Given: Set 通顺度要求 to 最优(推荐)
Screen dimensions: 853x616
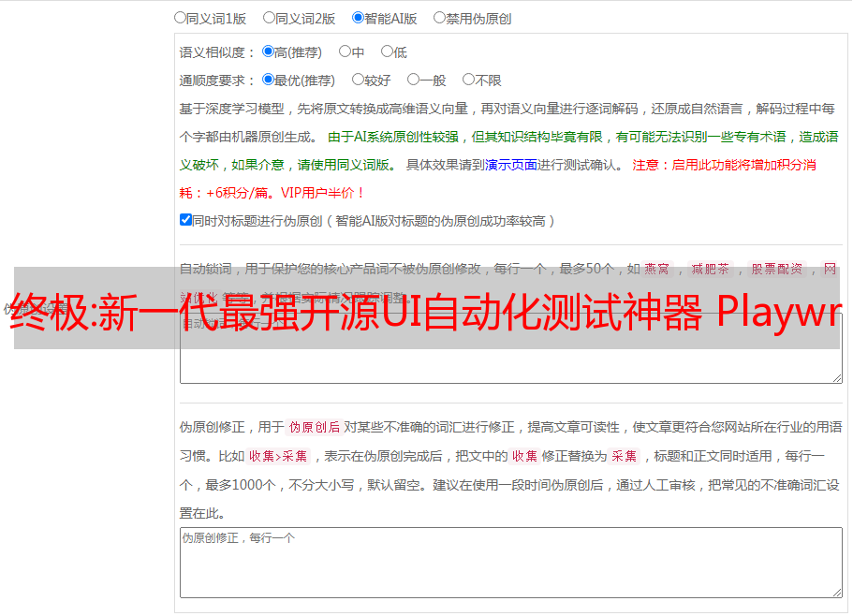Looking at the screenshot, I should click(x=268, y=80).
